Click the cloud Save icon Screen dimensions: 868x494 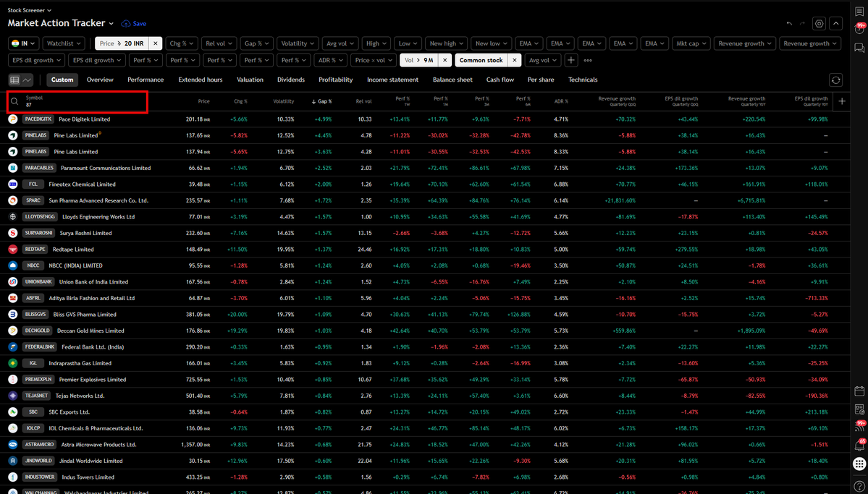click(126, 24)
